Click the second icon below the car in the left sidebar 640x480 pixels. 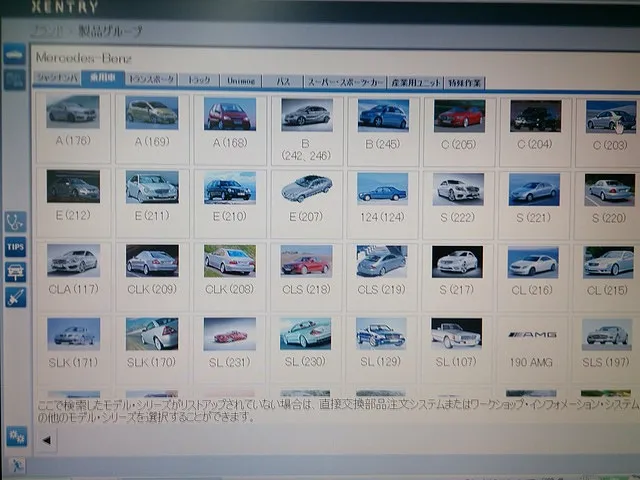(15, 80)
